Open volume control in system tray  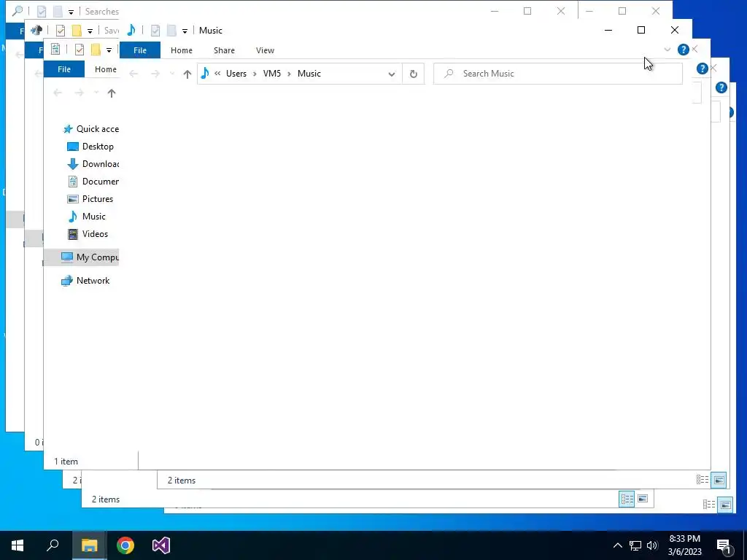652,545
